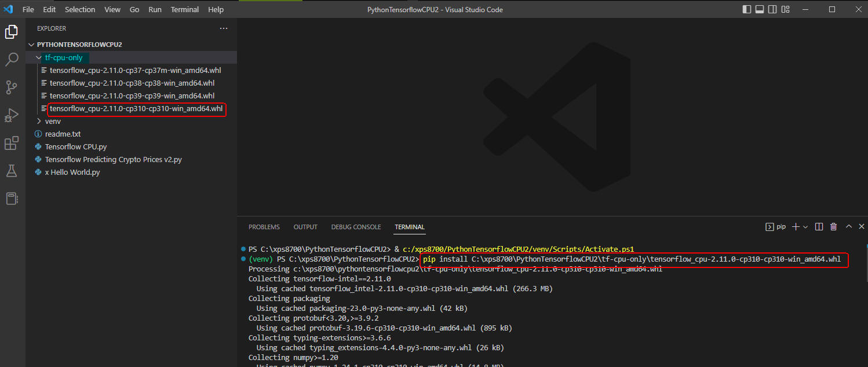Image resolution: width=868 pixels, height=367 pixels.
Task: Close the bottom panel
Action: pos(862,227)
